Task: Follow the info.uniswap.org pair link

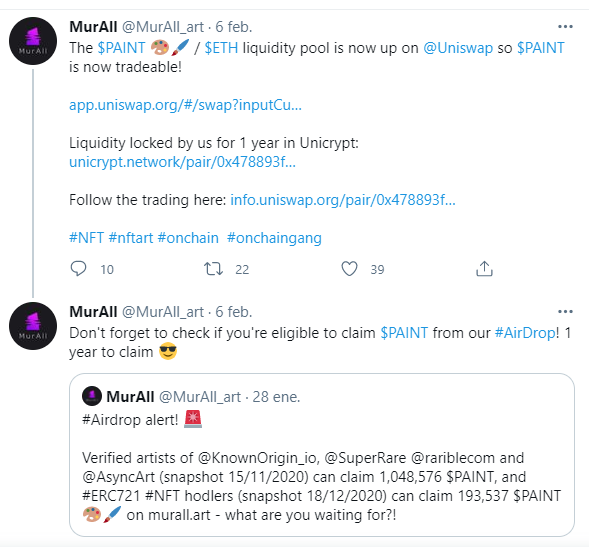Action: click(343, 200)
